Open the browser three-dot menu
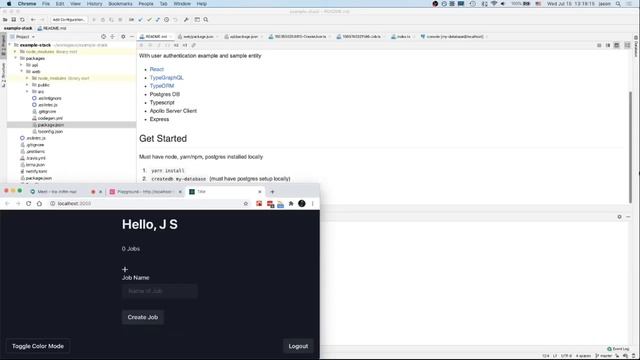Viewport: 640px width, 360px height. pyautogui.click(x=313, y=203)
